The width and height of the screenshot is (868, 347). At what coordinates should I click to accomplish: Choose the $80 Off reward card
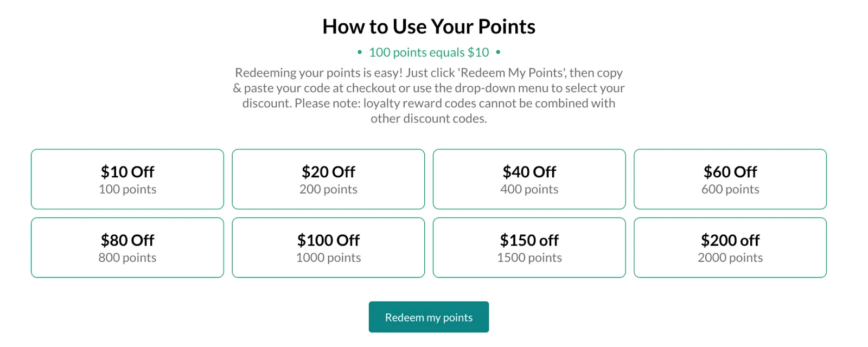click(x=127, y=248)
